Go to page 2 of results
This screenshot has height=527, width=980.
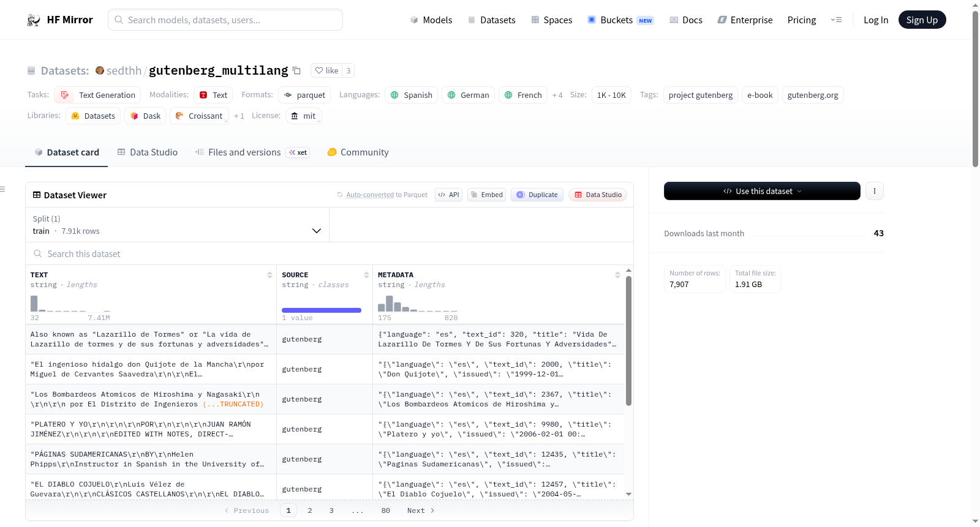coord(310,510)
